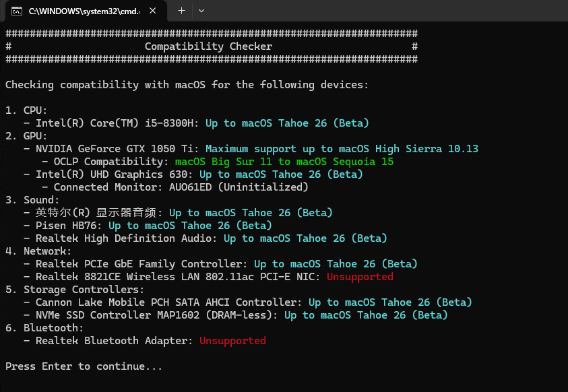Open a new terminal tab with plus

click(x=181, y=11)
